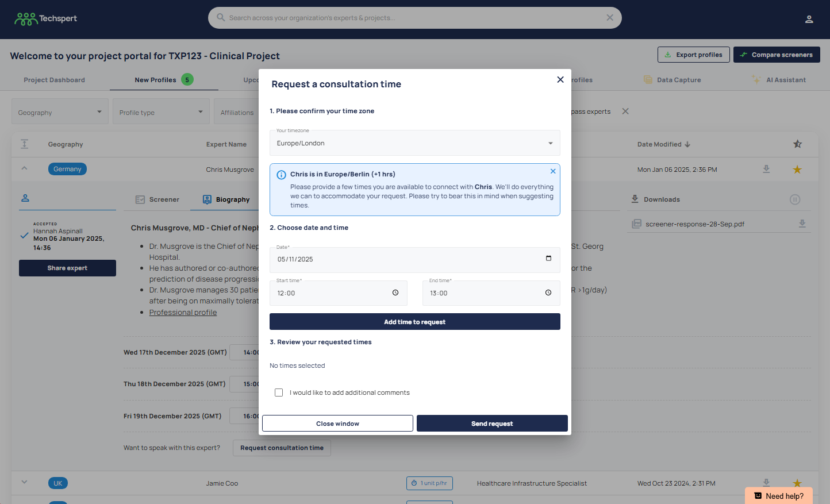Viewport: 830px width, 504px height.
Task: Download Jamie Coo's profile
Action: click(x=766, y=483)
